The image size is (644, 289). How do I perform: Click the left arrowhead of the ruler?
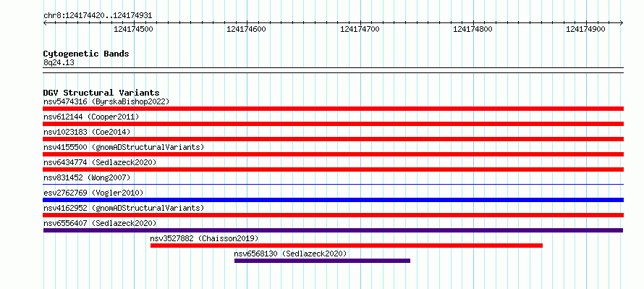pyautogui.click(x=45, y=22)
